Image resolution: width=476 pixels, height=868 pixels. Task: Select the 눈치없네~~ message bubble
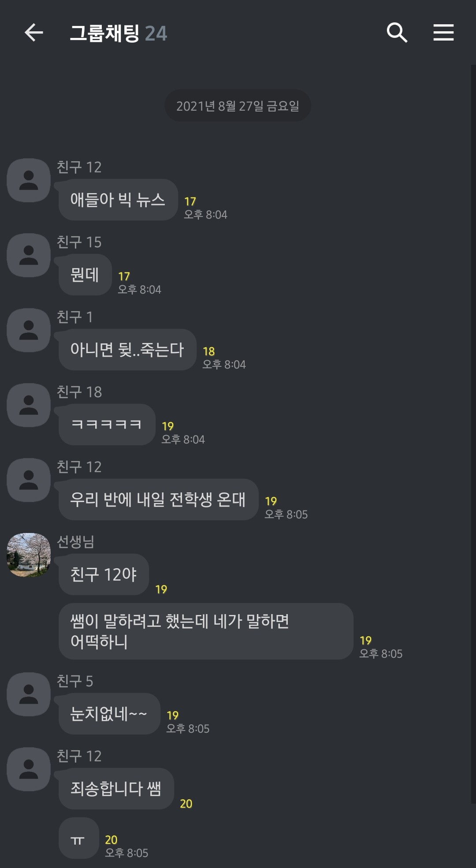point(109,714)
